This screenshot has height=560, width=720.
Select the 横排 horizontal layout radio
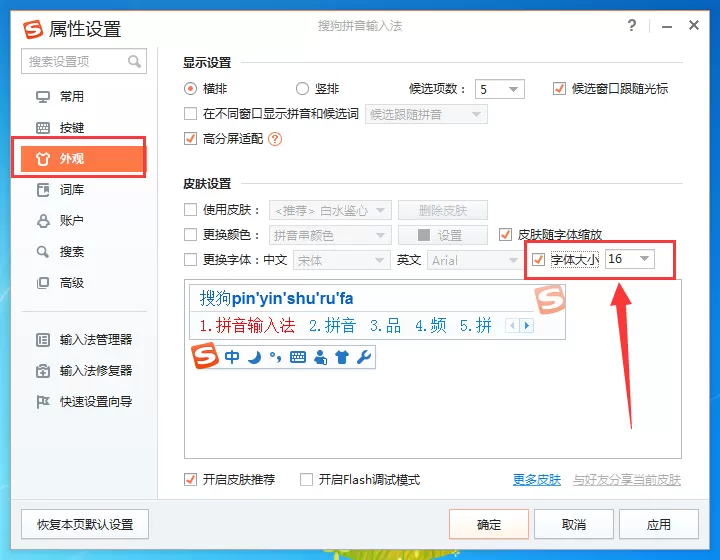coord(190,89)
